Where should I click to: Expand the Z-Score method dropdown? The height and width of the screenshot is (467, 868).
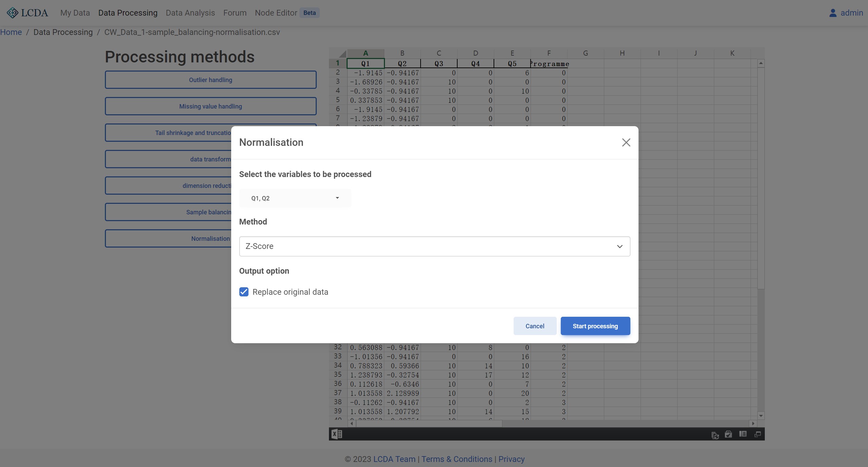tap(434, 246)
